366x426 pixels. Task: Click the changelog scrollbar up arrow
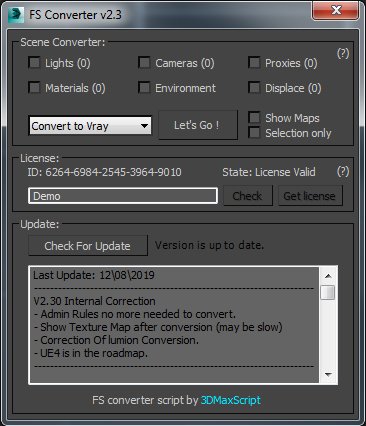328,276
